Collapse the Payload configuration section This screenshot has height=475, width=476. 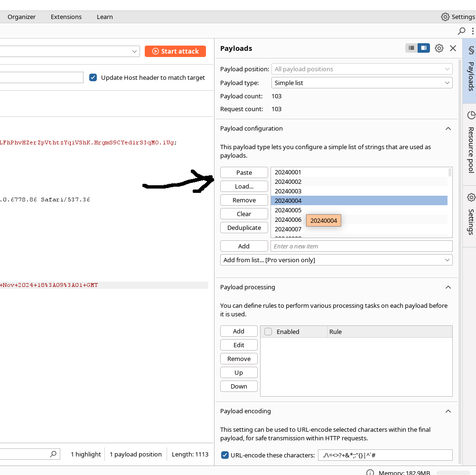[x=448, y=129]
